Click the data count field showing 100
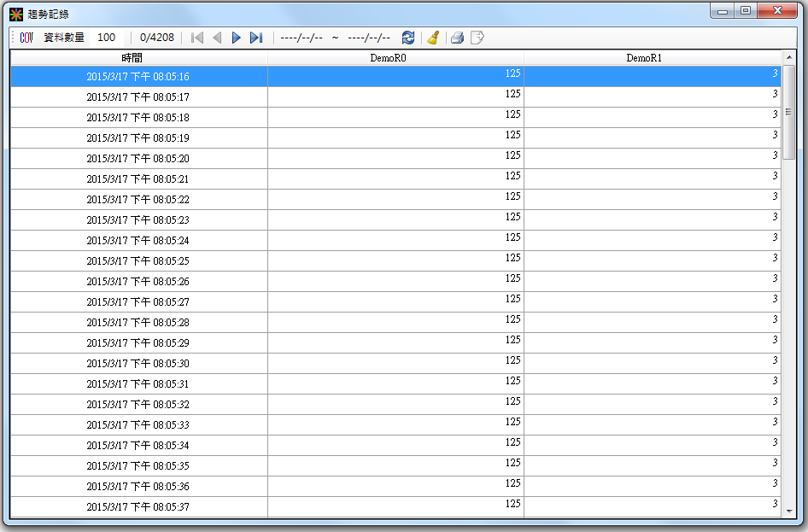Screen dimensions: 808x532 [x=107, y=38]
